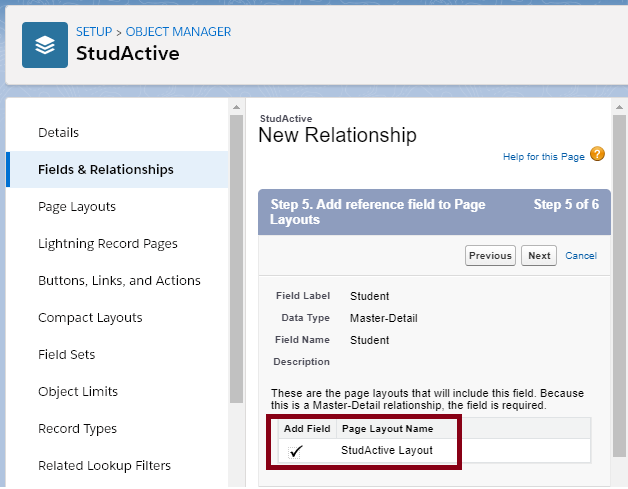This screenshot has height=489, width=628.
Task: Open the orange help question mark icon
Action: (x=597, y=154)
